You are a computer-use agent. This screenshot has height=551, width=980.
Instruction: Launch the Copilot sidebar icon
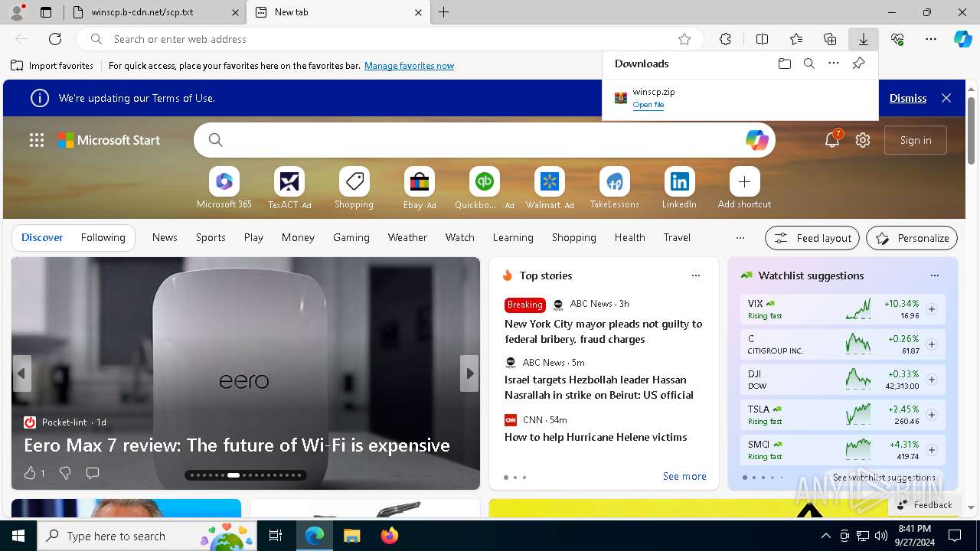tap(962, 39)
